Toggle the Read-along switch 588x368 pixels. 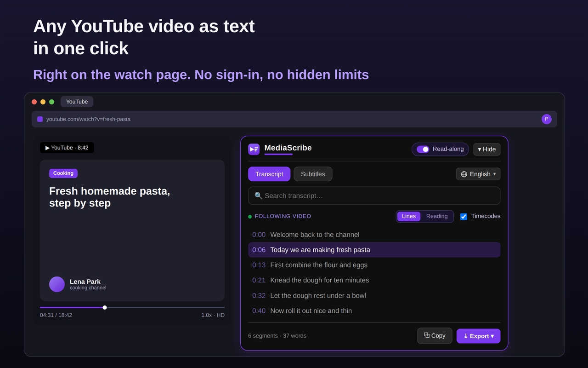click(423, 149)
